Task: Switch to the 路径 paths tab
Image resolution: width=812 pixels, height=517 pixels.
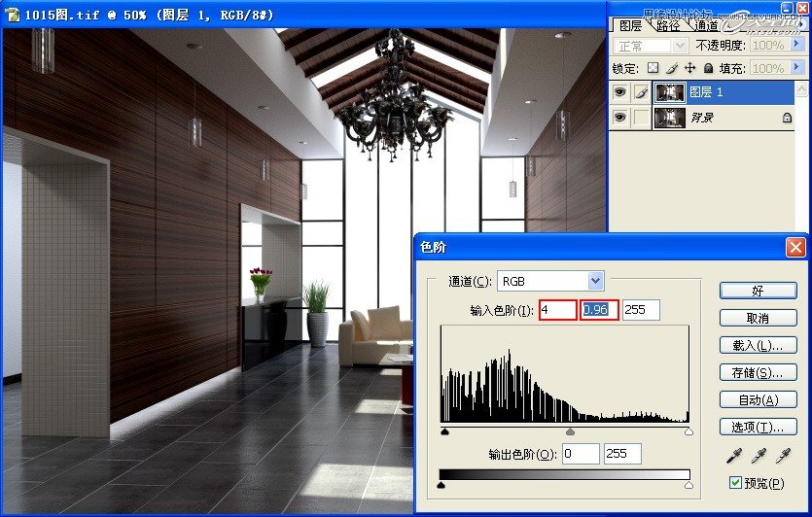Action: [x=668, y=25]
